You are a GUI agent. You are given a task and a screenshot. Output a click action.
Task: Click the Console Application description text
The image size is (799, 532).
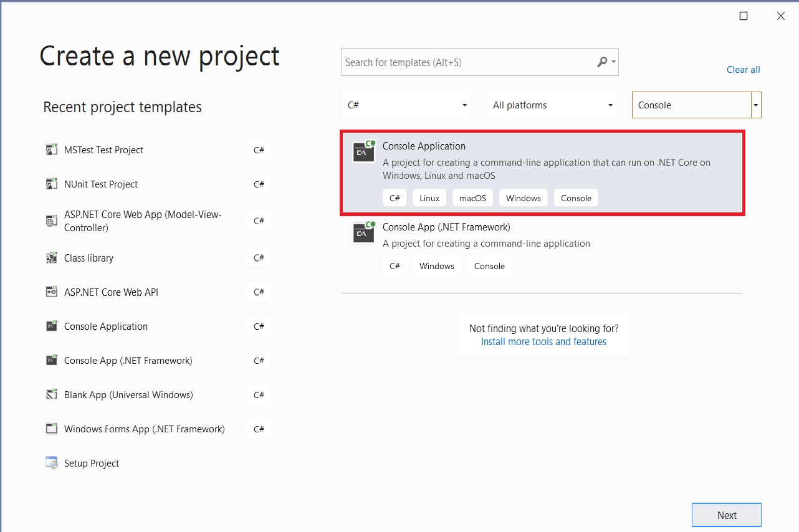click(x=547, y=169)
